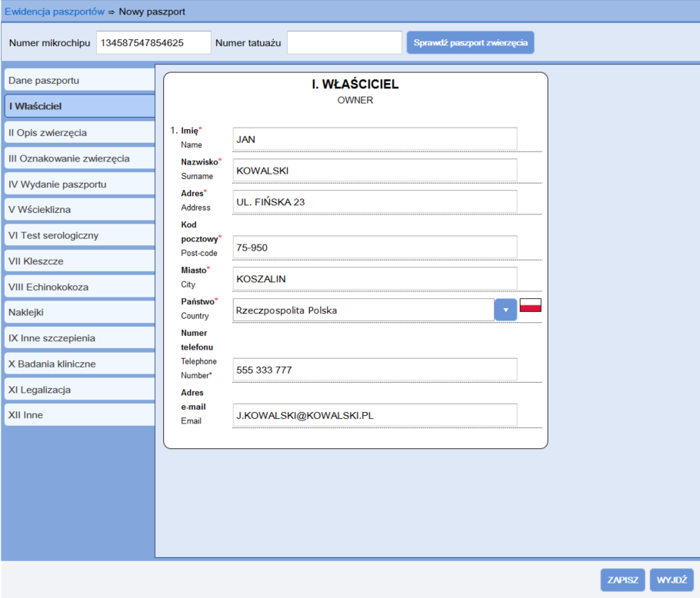Edit the phone number field 555 333 777
The height and width of the screenshot is (598, 700).
[375, 370]
